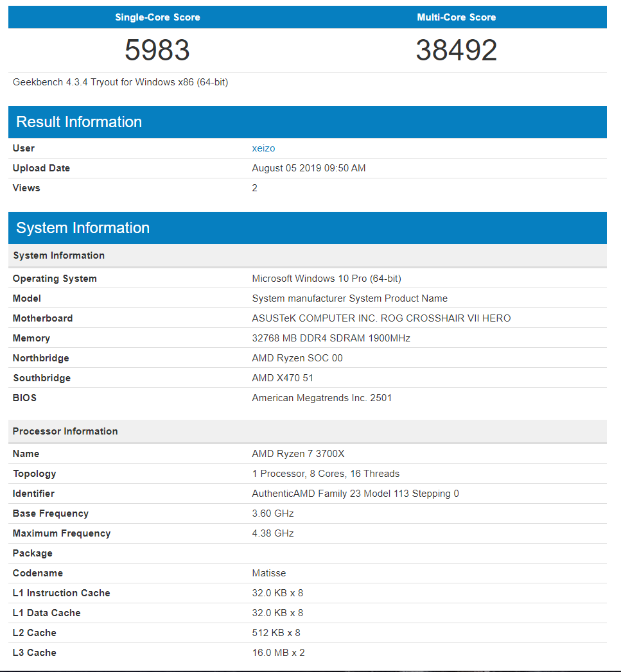Click the 4.38 GHz maximum frequency value

[273, 533]
